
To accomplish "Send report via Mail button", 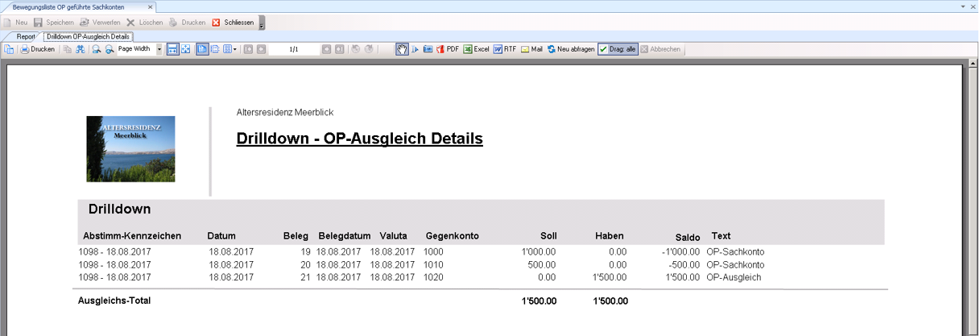I will pyautogui.click(x=531, y=49).
